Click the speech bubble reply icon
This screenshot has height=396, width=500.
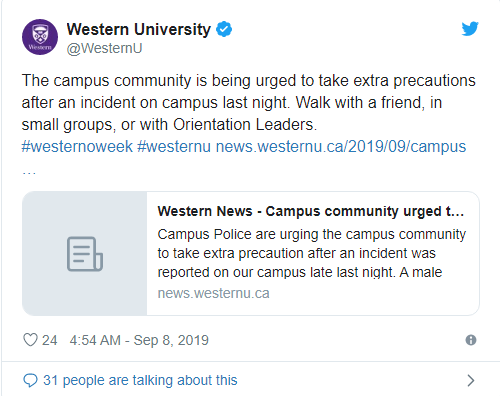(30, 380)
